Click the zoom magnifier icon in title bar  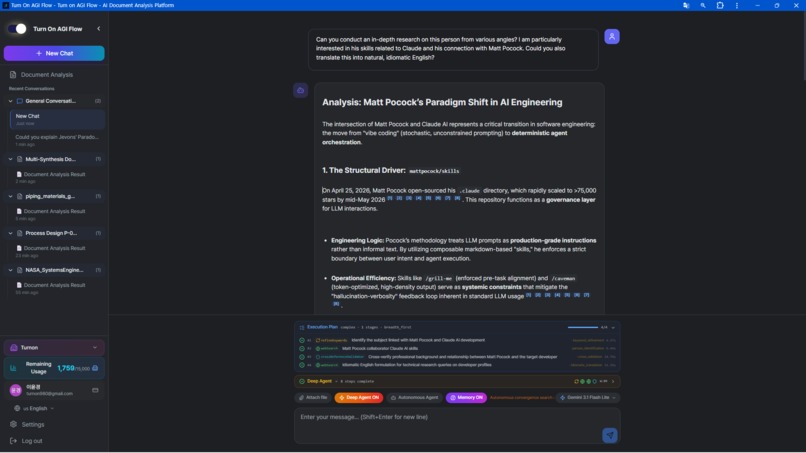tap(703, 5)
